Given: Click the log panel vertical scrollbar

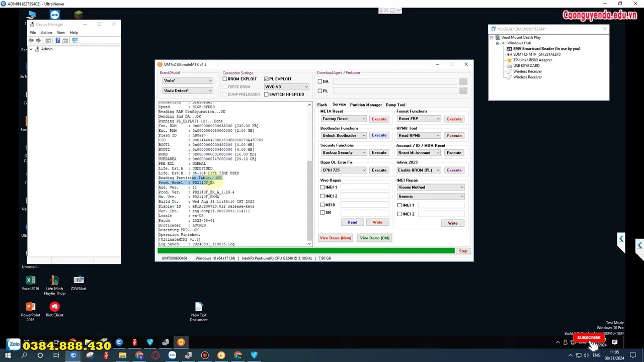Looking at the screenshot, I should (309, 174).
